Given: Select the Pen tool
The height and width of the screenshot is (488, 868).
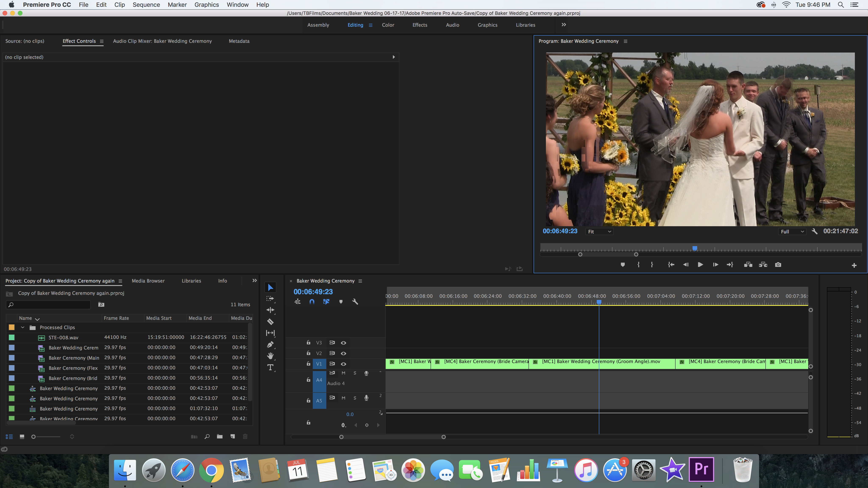Looking at the screenshot, I should click(270, 345).
